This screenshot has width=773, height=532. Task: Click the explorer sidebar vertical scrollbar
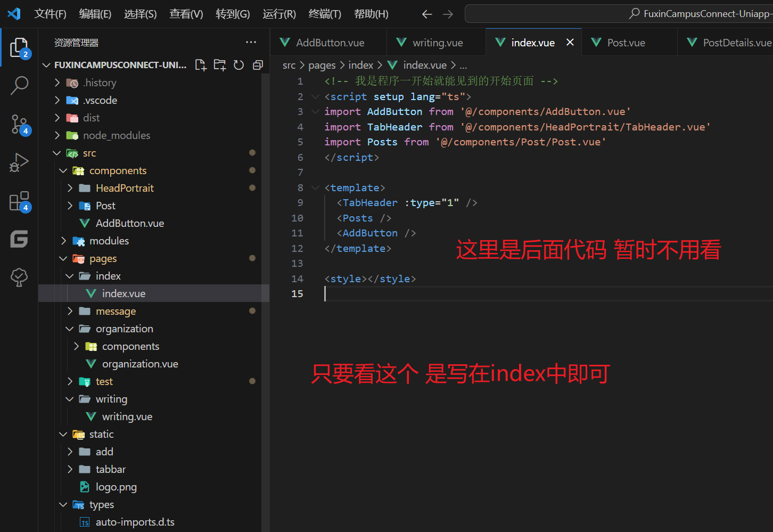[x=265, y=302]
